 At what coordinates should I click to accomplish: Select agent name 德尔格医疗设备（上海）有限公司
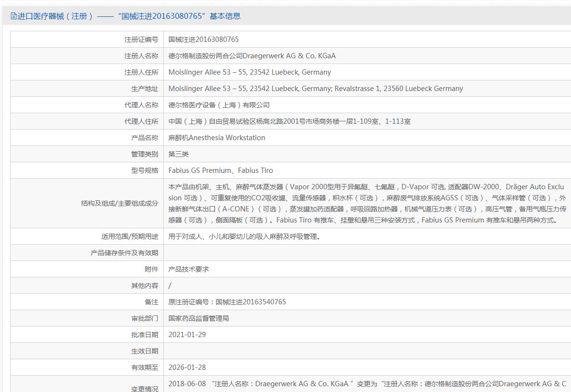pos(219,105)
